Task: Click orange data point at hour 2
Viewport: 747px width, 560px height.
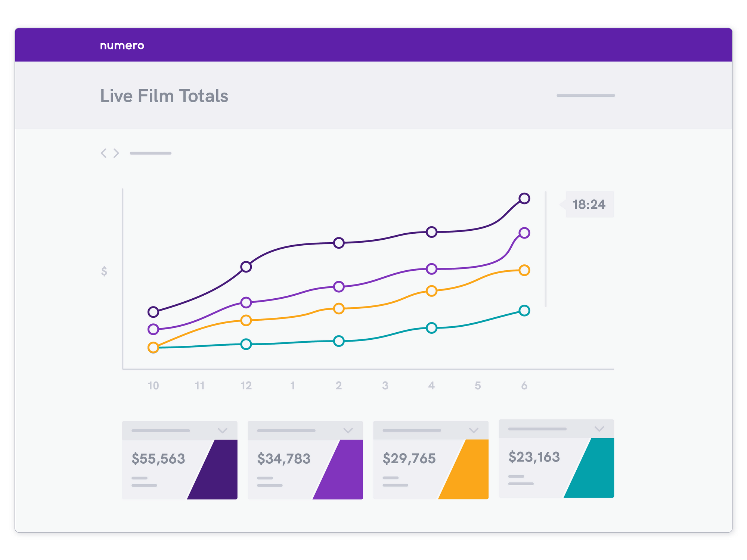Action: click(339, 309)
